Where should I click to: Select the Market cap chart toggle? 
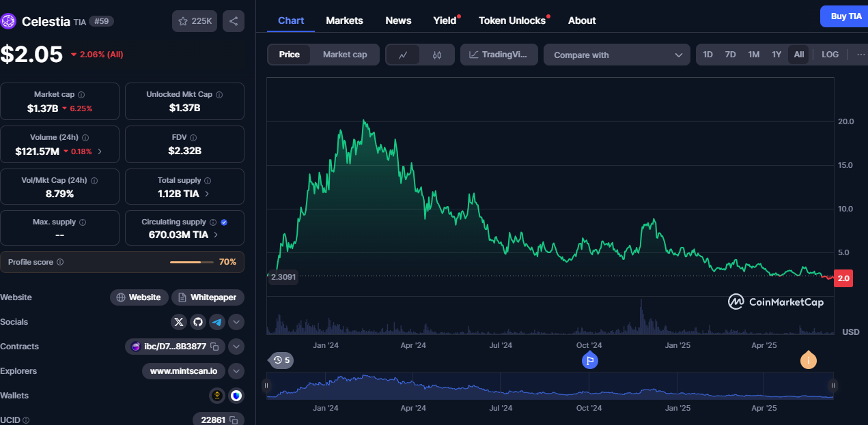(x=345, y=55)
